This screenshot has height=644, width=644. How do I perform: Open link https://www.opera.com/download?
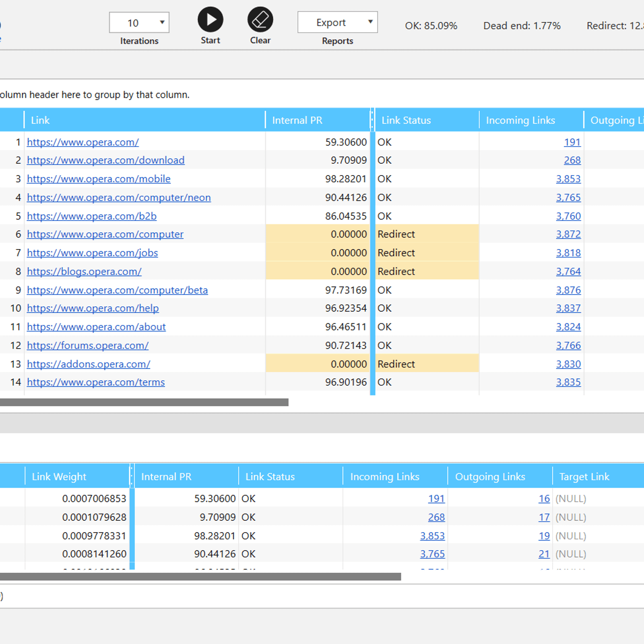pos(106,160)
